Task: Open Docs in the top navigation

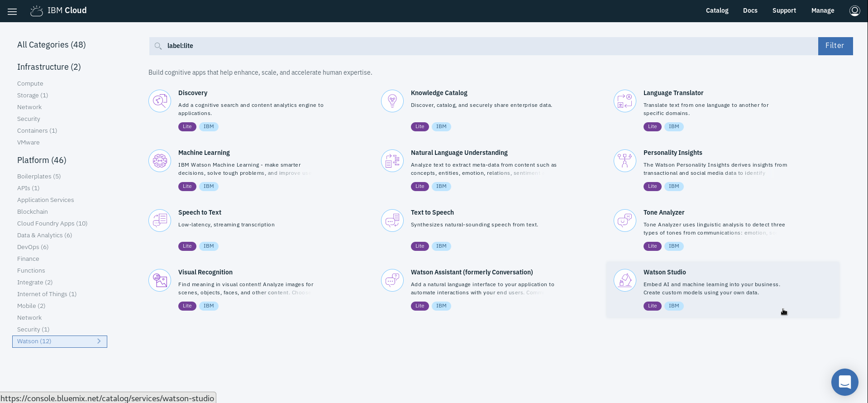Action: (750, 11)
